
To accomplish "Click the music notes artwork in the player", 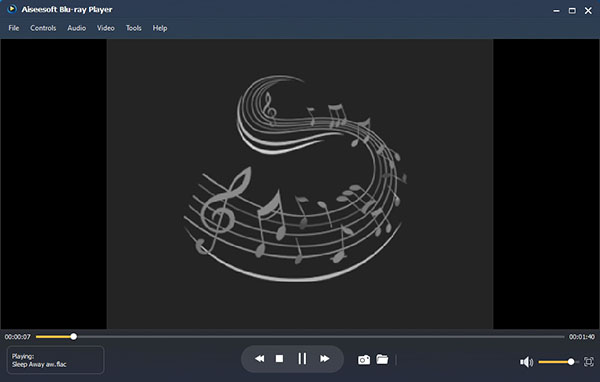I will pyautogui.click(x=295, y=178).
